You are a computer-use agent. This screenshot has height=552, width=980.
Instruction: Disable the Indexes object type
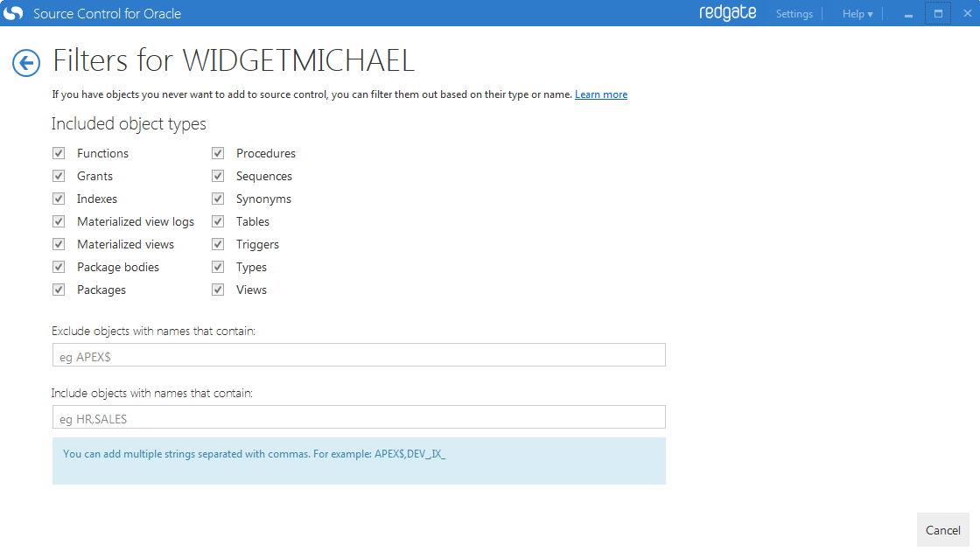click(59, 199)
